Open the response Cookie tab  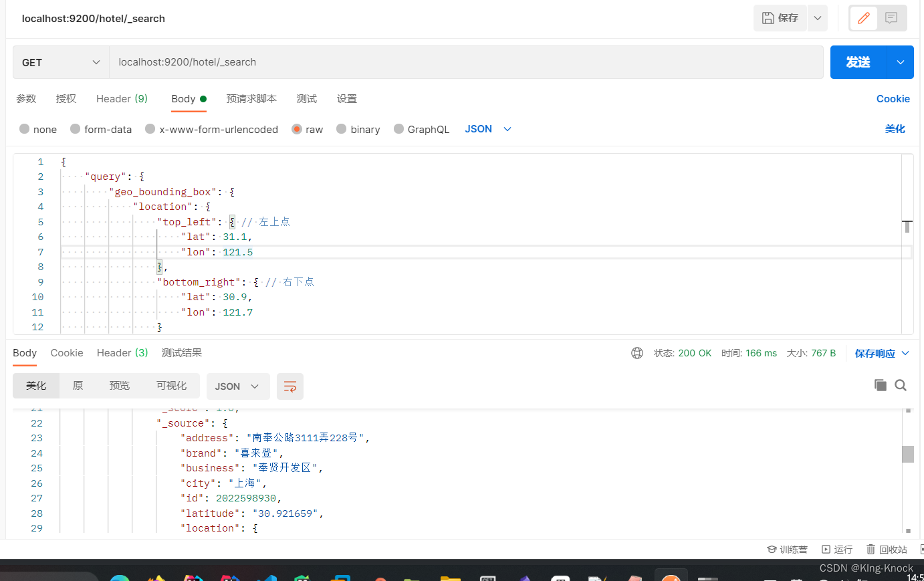[67, 353]
